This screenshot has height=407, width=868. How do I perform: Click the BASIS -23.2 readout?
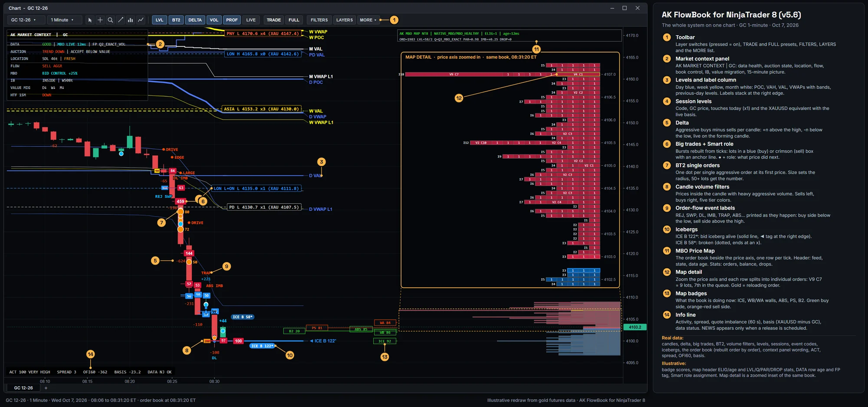(x=128, y=372)
